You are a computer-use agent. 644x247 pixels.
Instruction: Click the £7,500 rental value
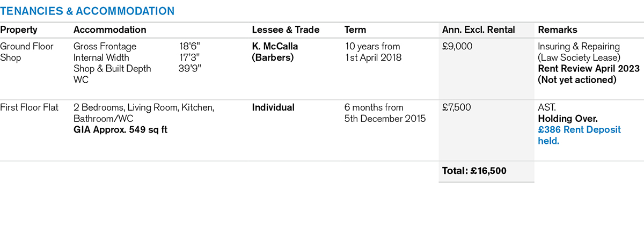(x=457, y=107)
